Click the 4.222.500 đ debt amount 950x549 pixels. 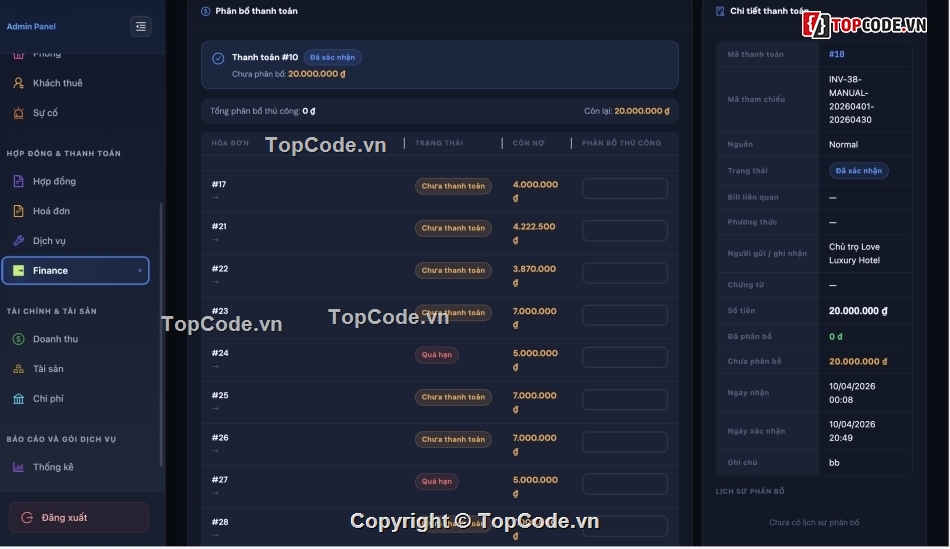[x=534, y=234]
